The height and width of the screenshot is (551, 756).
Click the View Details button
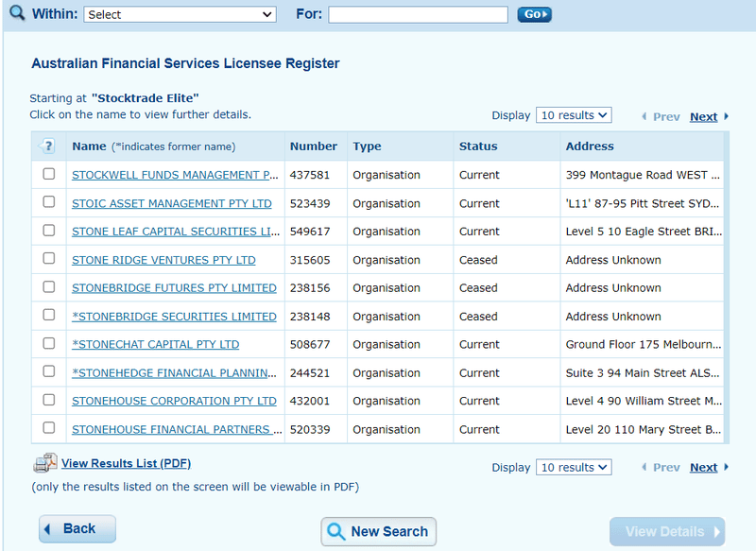pos(667,531)
